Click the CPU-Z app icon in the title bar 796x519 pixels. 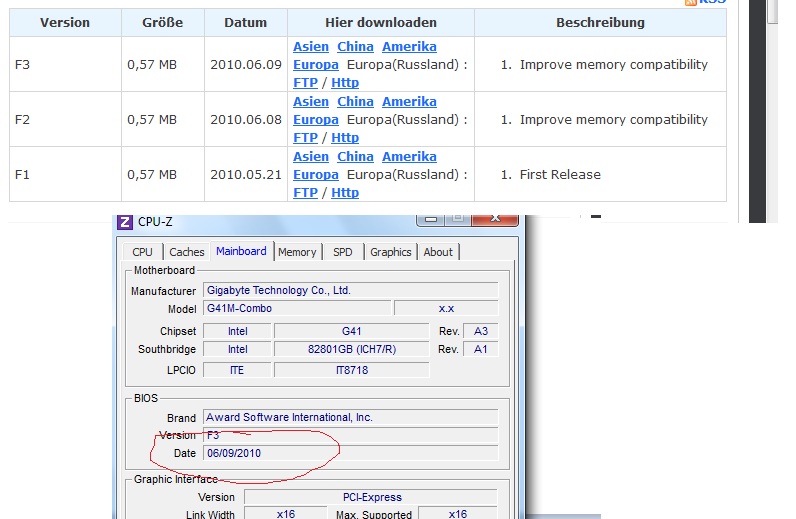point(125,222)
